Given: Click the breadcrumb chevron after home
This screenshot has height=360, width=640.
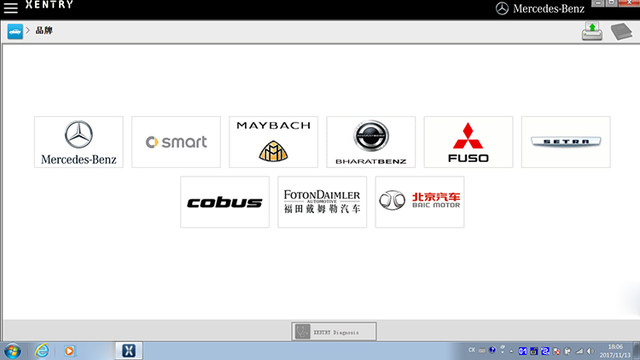Looking at the screenshot, I should [x=28, y=31].
